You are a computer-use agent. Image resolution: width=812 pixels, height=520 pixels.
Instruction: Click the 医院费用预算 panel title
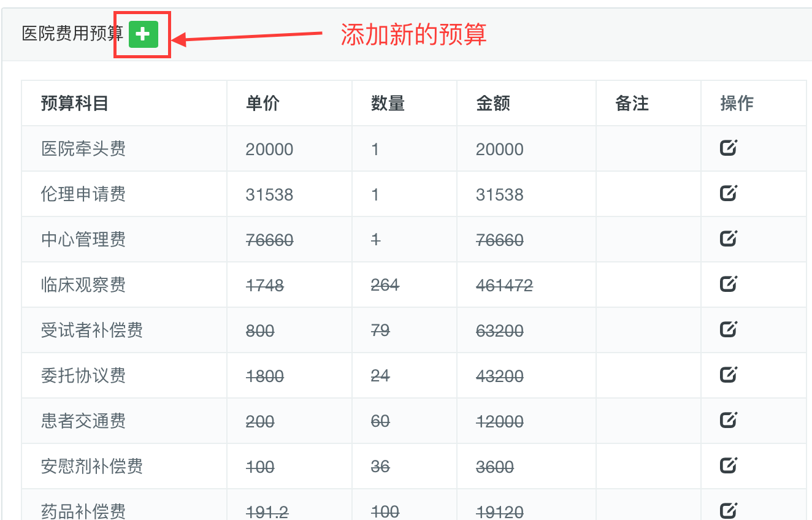[x=72, y=34]
